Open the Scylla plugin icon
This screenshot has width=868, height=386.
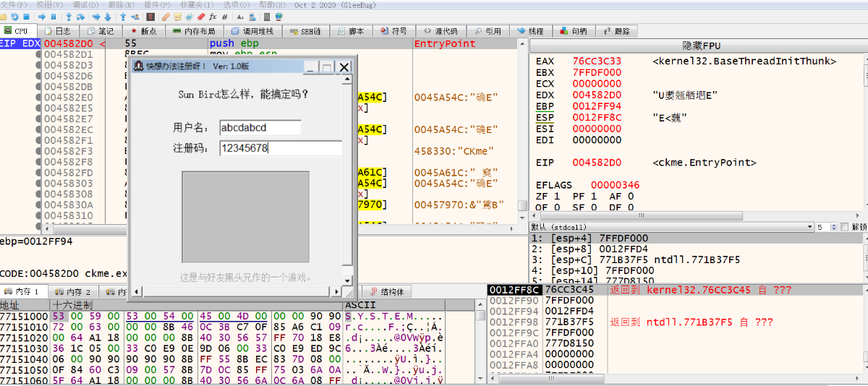tap(150, 16)
